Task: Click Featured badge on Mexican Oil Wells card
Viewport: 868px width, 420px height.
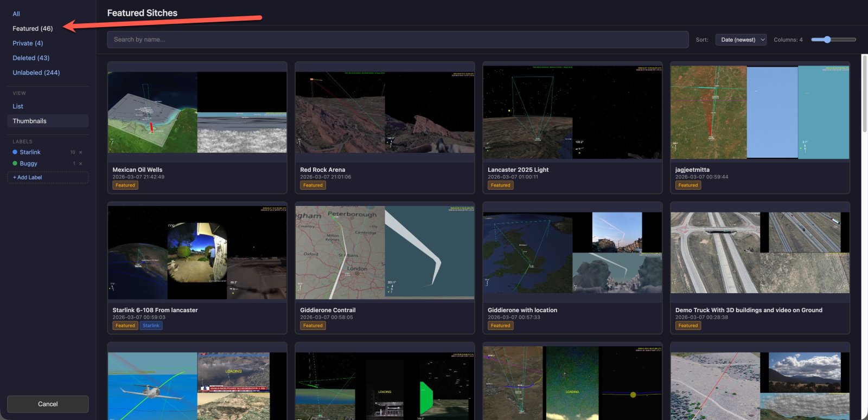Action: tap(125, 185)
